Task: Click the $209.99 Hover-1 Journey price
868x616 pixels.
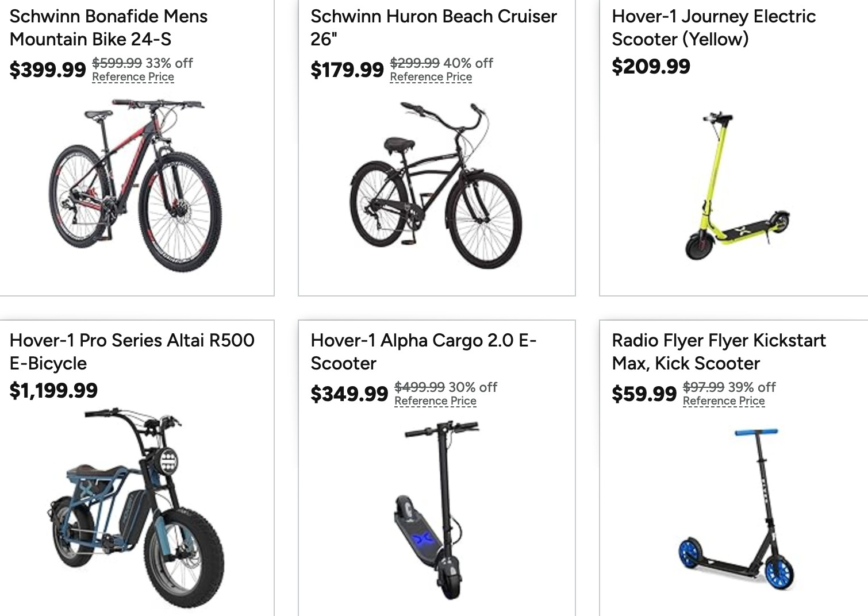Action: tap(651, 67)
